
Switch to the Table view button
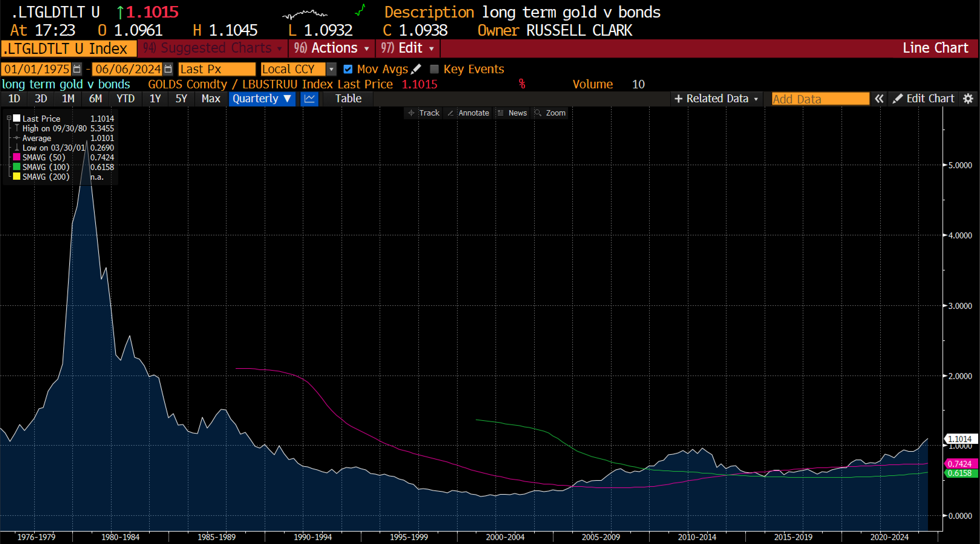(348, 99)
